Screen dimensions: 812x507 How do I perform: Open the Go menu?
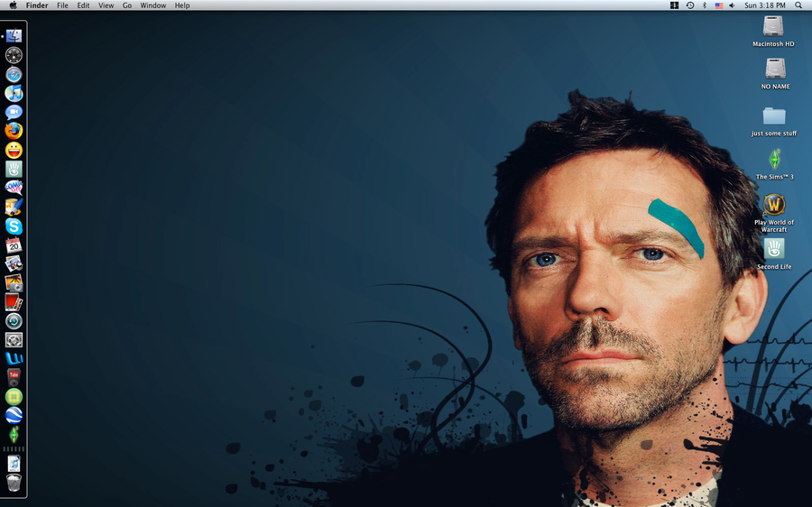127,5
